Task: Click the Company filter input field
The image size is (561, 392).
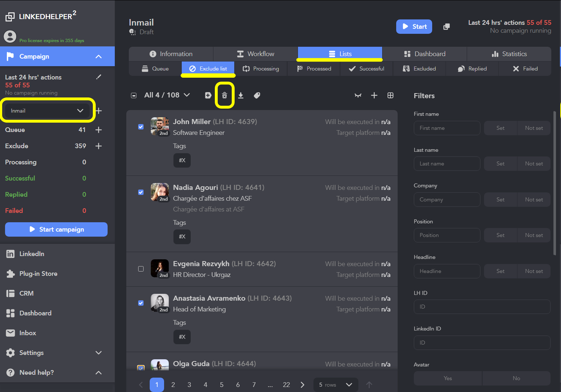Action: pyautogui.click(x=447, y=200)
